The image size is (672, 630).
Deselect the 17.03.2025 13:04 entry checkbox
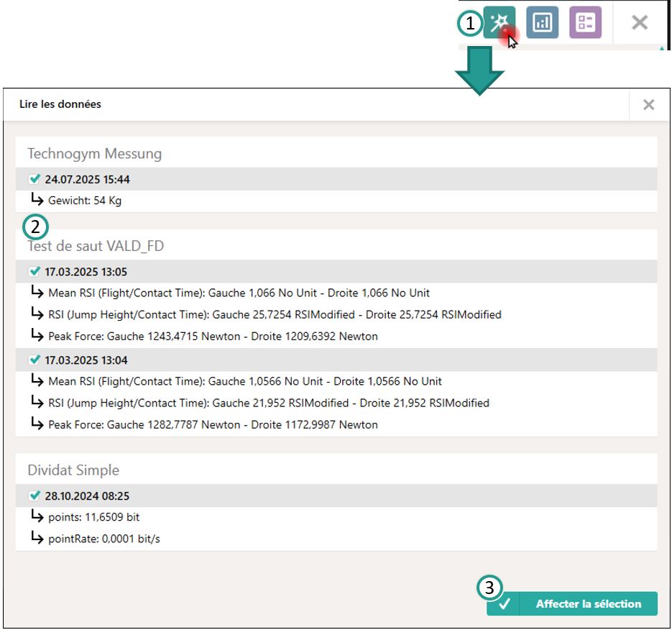click(x=34, y=360)
